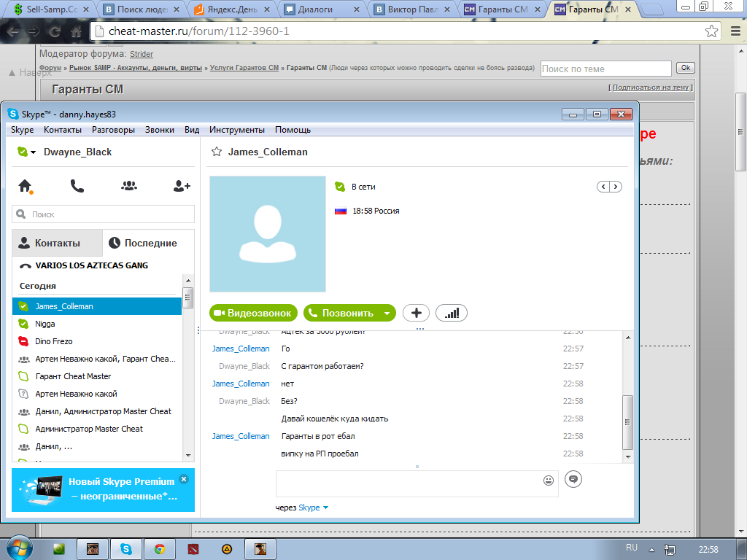Switch to the Sell-Samp browser tab
This screenshot has height=560, width=747.
51,9
